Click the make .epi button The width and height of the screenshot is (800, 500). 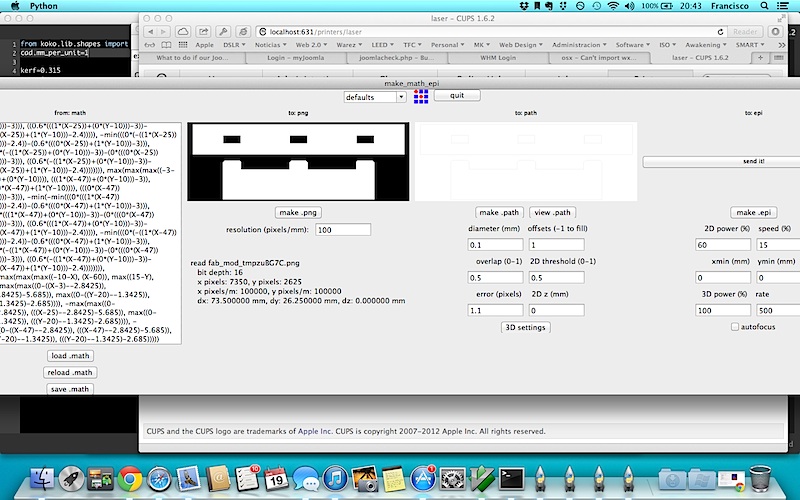[x=754, y=212]
